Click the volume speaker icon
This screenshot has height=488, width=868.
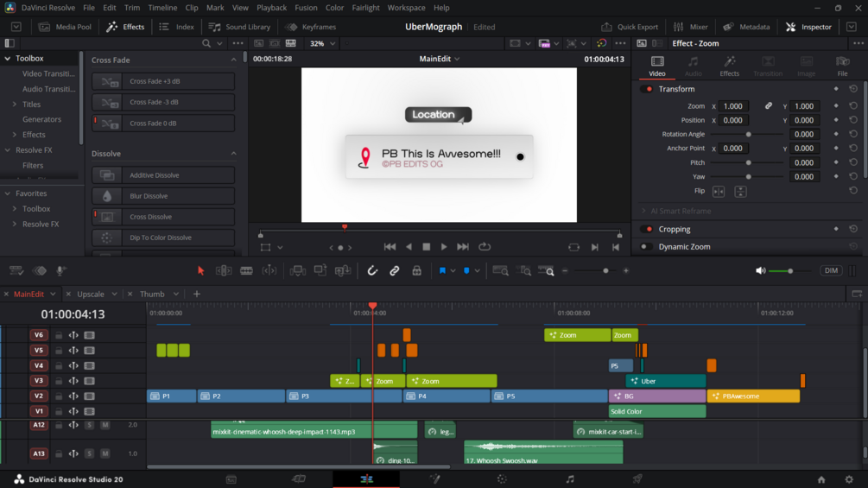761,270
